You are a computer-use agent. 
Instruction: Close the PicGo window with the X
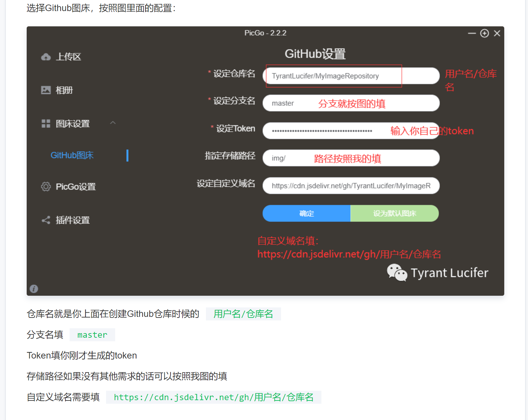coord(497,33)
